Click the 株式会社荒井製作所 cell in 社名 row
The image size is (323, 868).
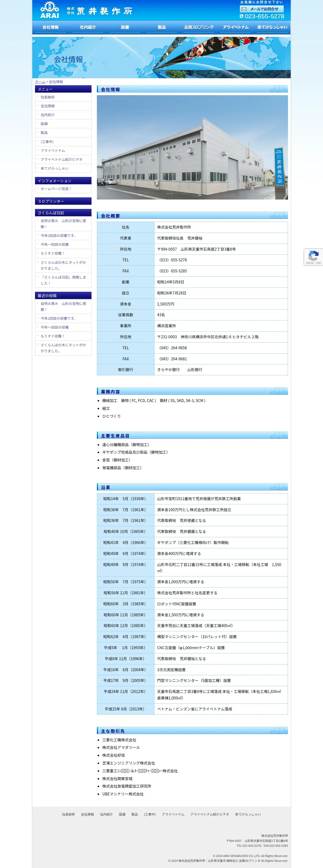tap(221, 227)
